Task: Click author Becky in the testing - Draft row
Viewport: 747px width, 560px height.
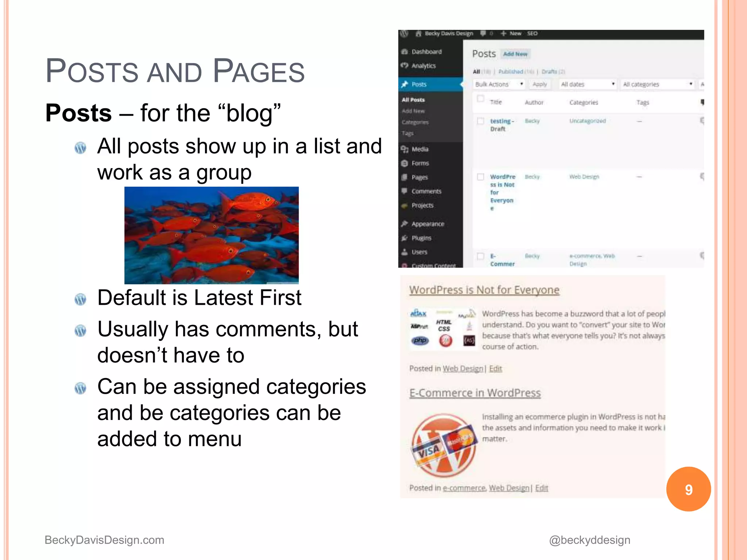Action: (x=532, y=121)
